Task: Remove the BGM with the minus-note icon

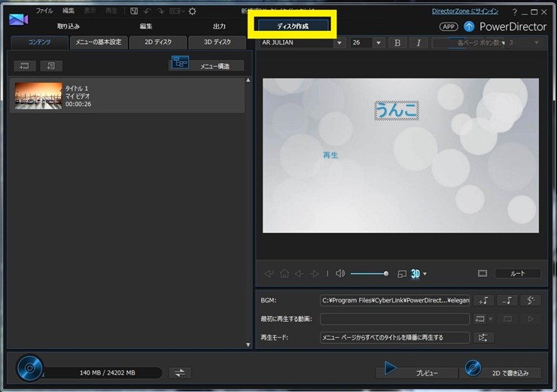Action: [507, 300]
